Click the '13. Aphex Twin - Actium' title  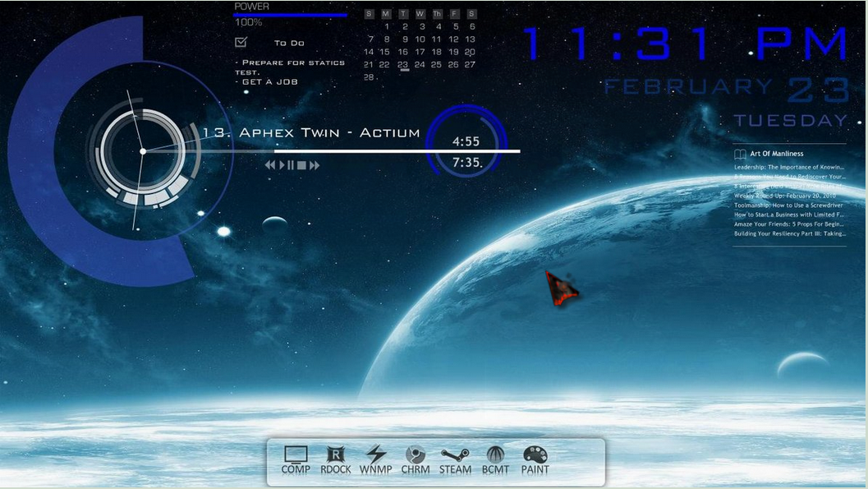pyautogui.click(x=311, y=133)
